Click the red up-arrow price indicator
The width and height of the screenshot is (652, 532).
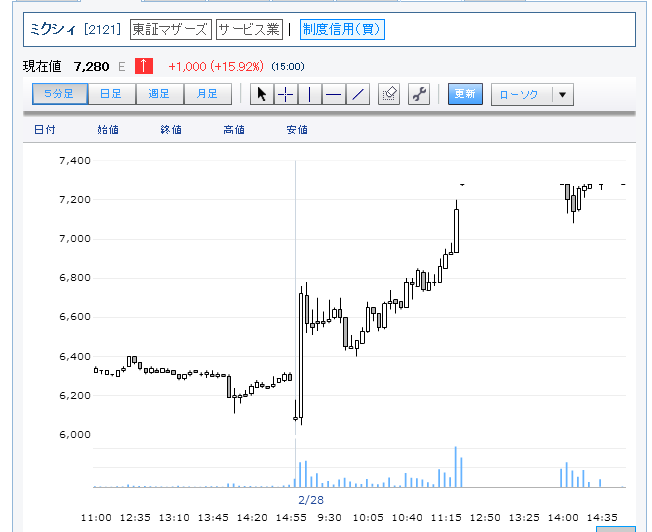point(144,66)
